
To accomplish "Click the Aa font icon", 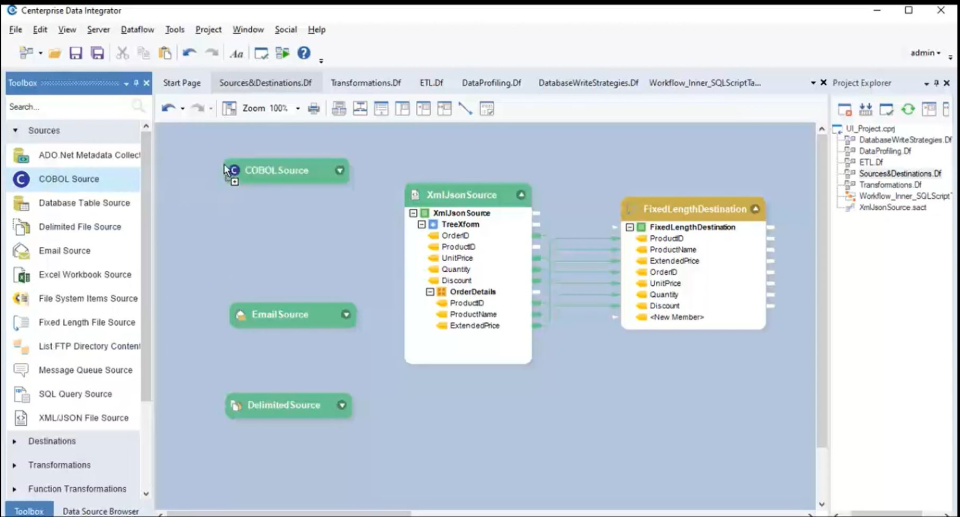I will point(236,54).
